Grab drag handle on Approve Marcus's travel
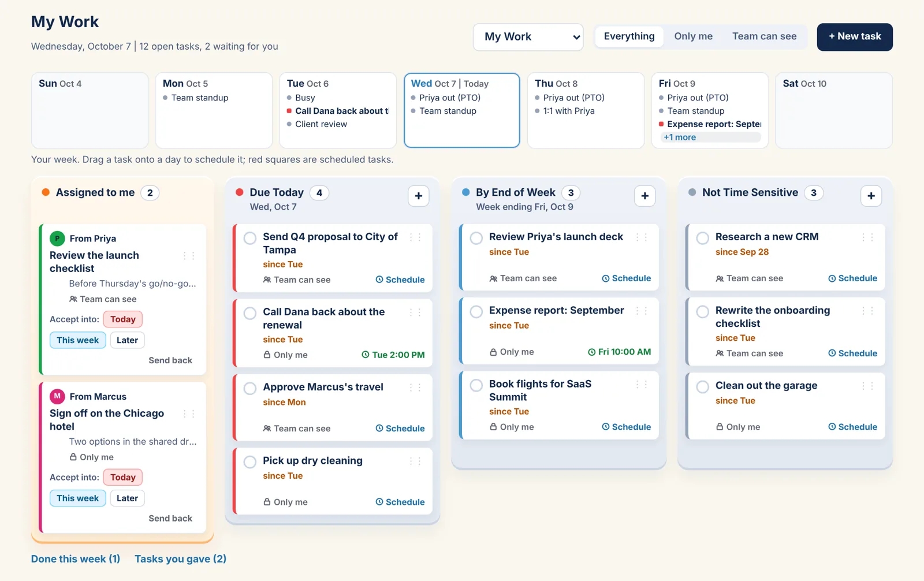Image resolution: width=924 pixels, height=581 pixels. 415,388
